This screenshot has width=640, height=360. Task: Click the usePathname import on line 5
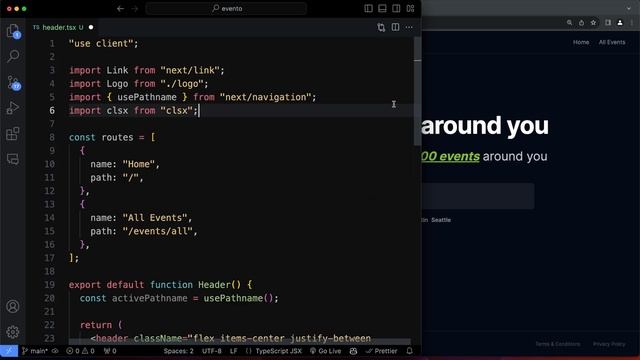click(147, 97)
